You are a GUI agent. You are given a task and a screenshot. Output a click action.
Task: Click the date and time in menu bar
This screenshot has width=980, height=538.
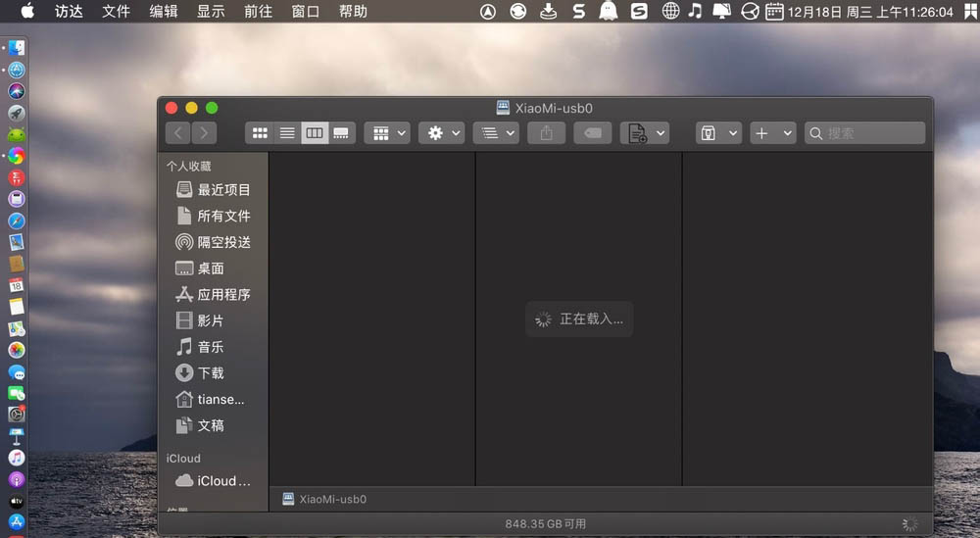pyautogui.click(x=870, y=12)
